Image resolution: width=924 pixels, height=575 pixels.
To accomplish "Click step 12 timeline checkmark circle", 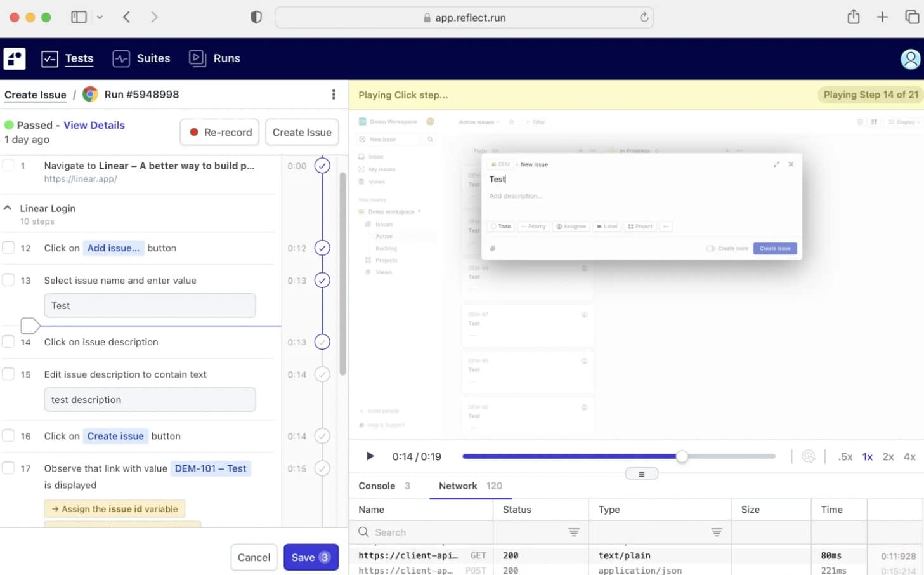I will point(322,248).
